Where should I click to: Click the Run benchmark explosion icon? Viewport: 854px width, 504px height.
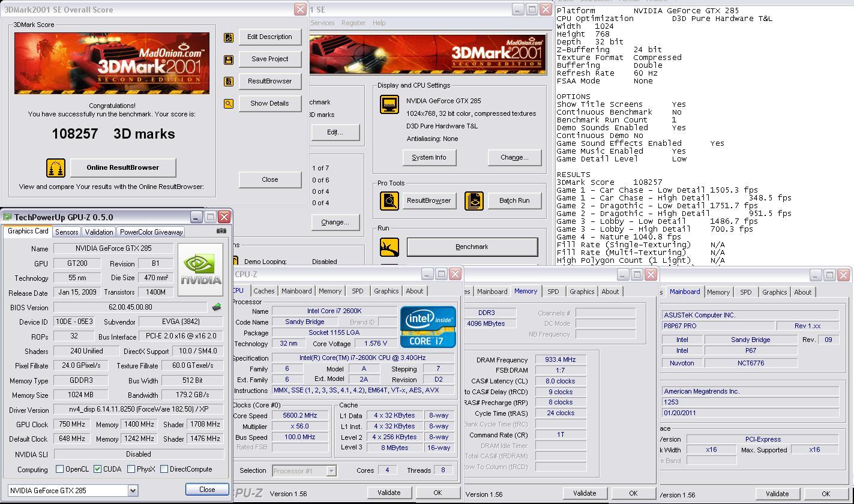[389, 247]
